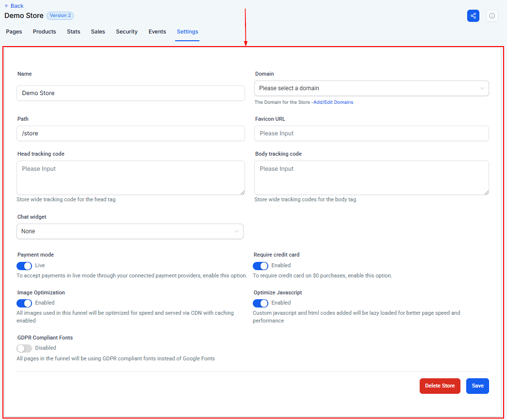
Task: Click the Favicon URL input field
Action: 371,133
